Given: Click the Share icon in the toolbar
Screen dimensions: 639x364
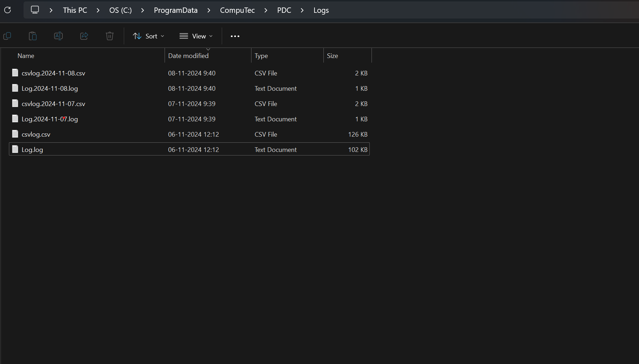Looking at the screenshot, I should pyautogui.click(x=84, y=36).
